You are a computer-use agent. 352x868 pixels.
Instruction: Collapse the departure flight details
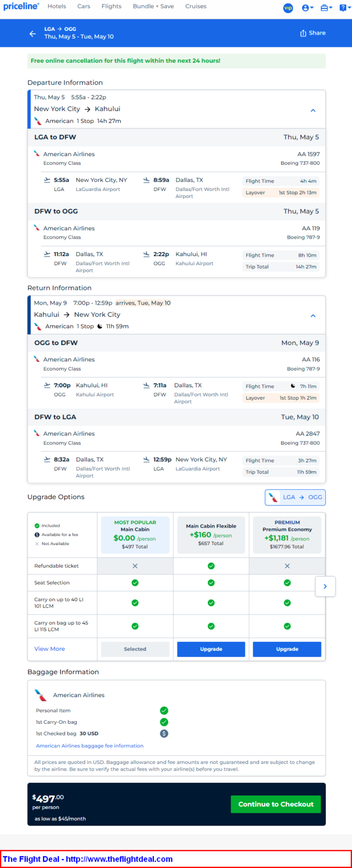tap(313, 110)
